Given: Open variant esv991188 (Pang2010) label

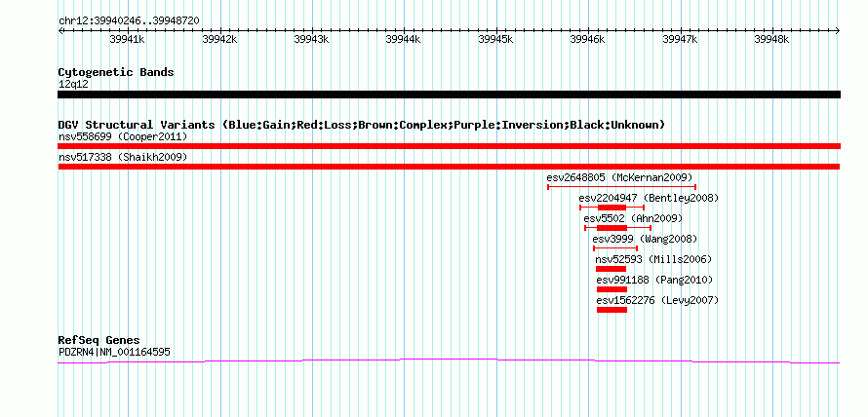Looking at the screenshot, I should [x=654, y=280].
